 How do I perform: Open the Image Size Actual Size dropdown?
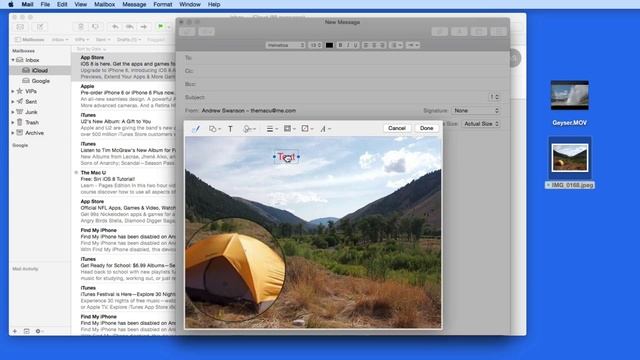click(x=481, y=124)
